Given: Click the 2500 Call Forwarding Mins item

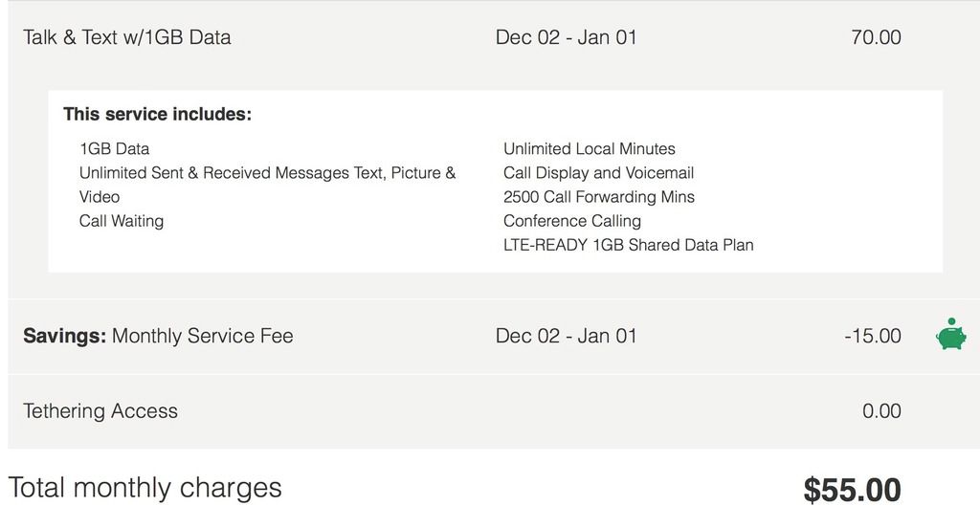Looking at the screenshot, I should tap(598, 197).
